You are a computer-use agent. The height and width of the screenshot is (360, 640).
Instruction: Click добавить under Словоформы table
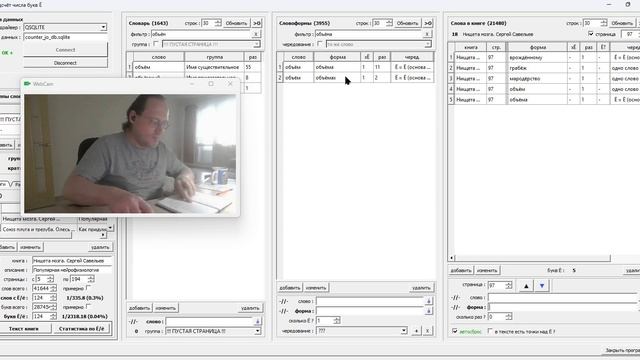[x=290, y=288]
